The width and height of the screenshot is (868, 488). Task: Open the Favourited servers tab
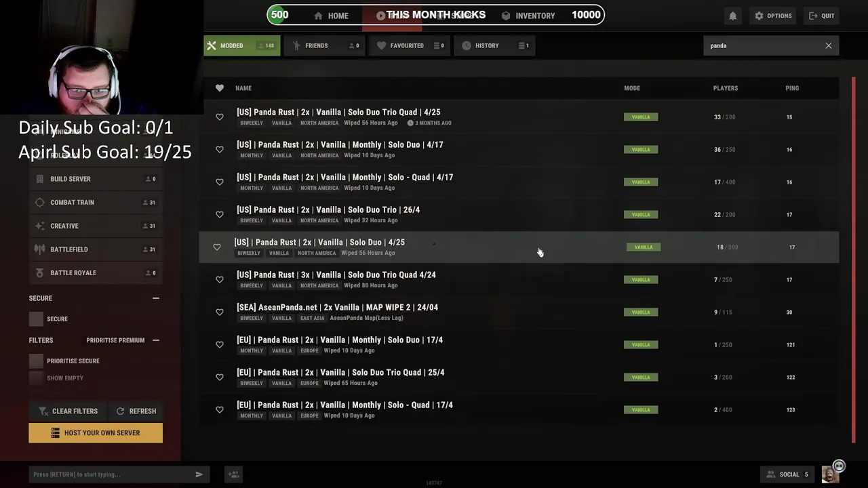coord(409,45)
